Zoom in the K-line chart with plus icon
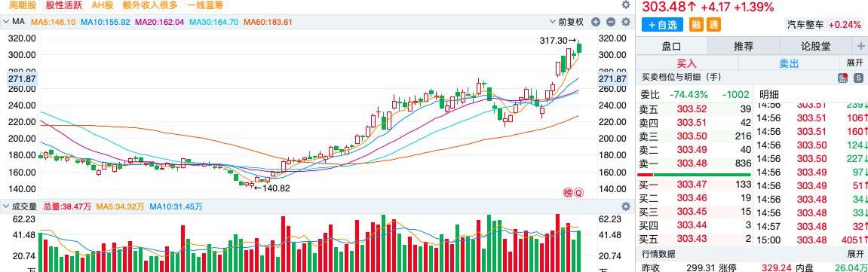This screenshot has width=868, height=272. (596, 22)
